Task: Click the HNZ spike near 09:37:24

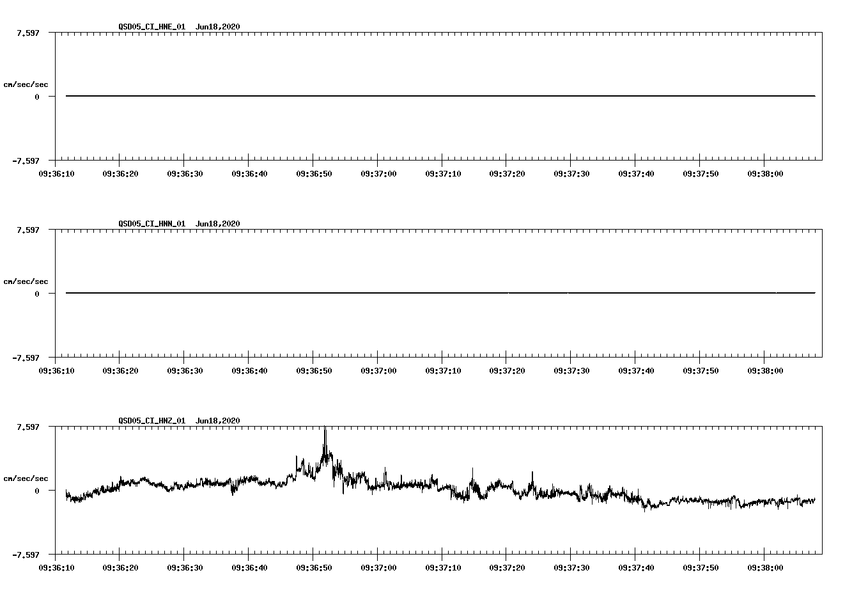Action: pyautogui.click(x=532, y=481)
